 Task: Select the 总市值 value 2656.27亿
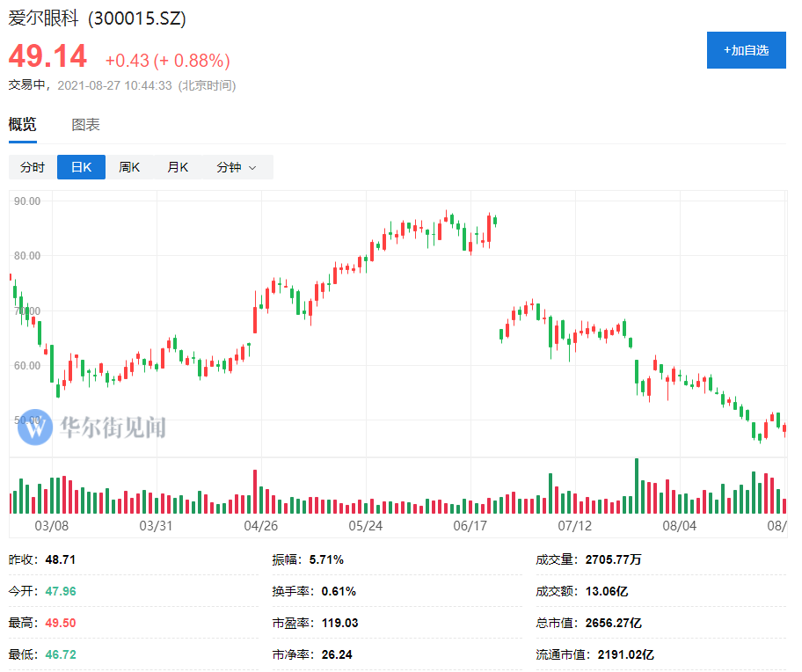point(613,623)
